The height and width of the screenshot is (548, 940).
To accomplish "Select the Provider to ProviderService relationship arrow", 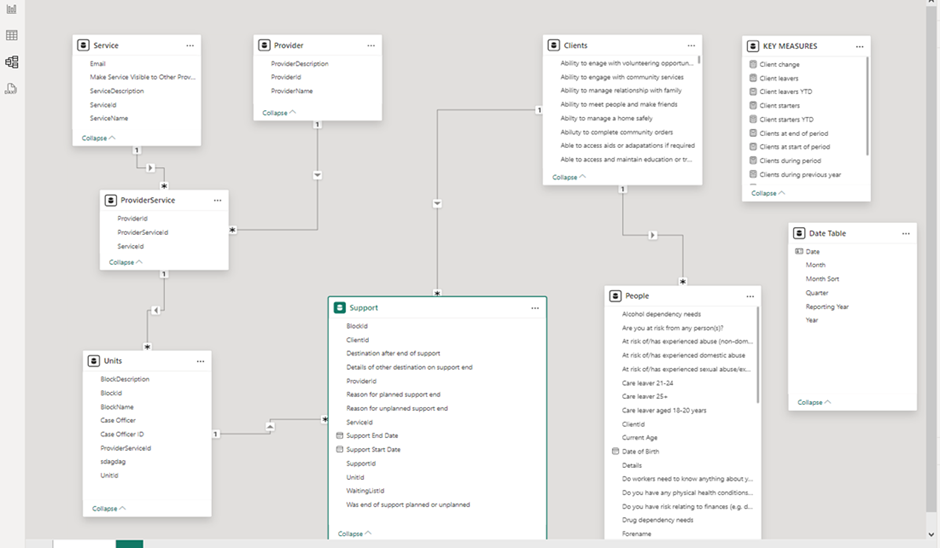I will coord(318,175).
